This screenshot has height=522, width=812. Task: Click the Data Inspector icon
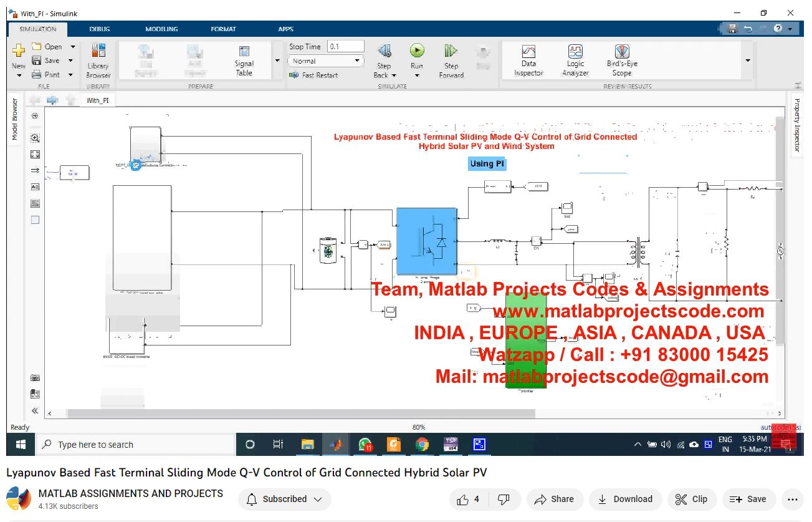coord(528,60)
